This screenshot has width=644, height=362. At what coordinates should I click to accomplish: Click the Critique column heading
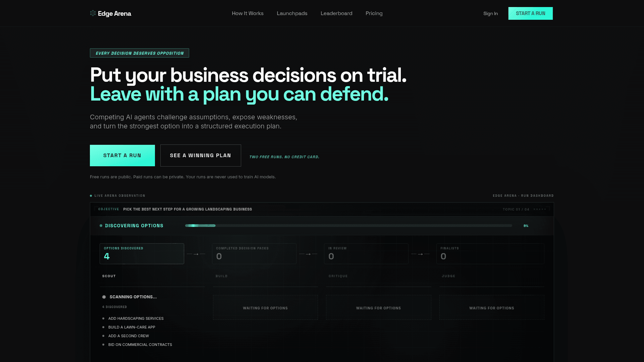tap(338, 276)
